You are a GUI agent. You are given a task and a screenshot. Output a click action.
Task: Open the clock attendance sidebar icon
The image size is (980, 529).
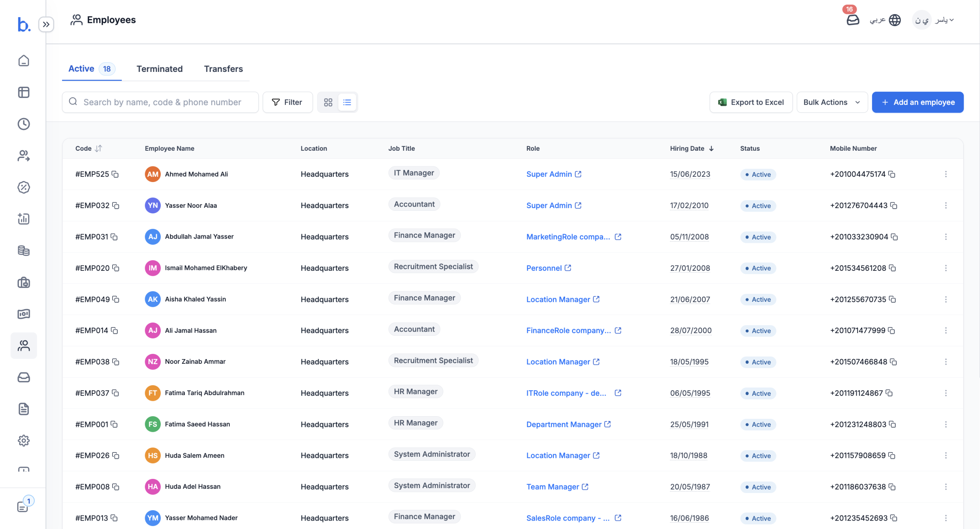[24, 124]
